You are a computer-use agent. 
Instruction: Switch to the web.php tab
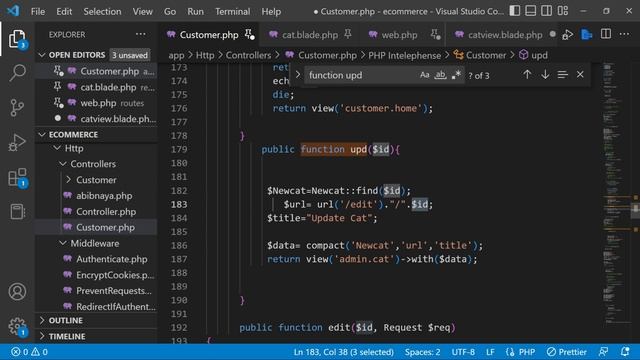[399, 35]
